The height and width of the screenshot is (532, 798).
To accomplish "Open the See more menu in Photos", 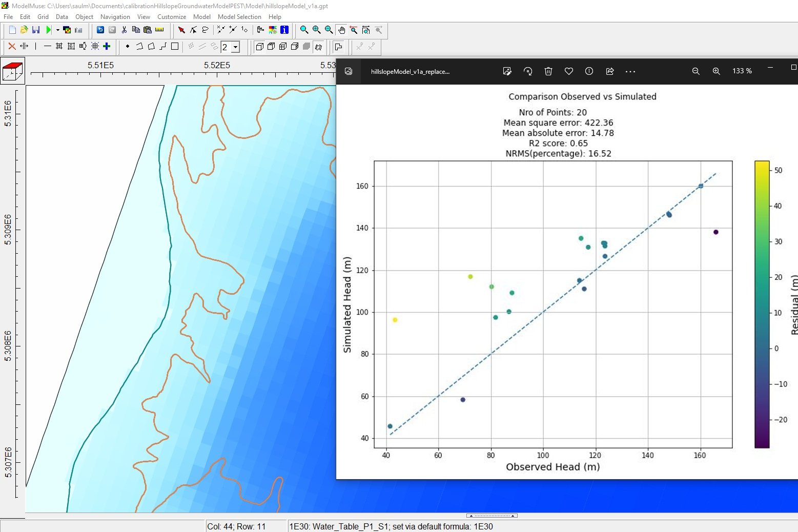I will [630, 71].
